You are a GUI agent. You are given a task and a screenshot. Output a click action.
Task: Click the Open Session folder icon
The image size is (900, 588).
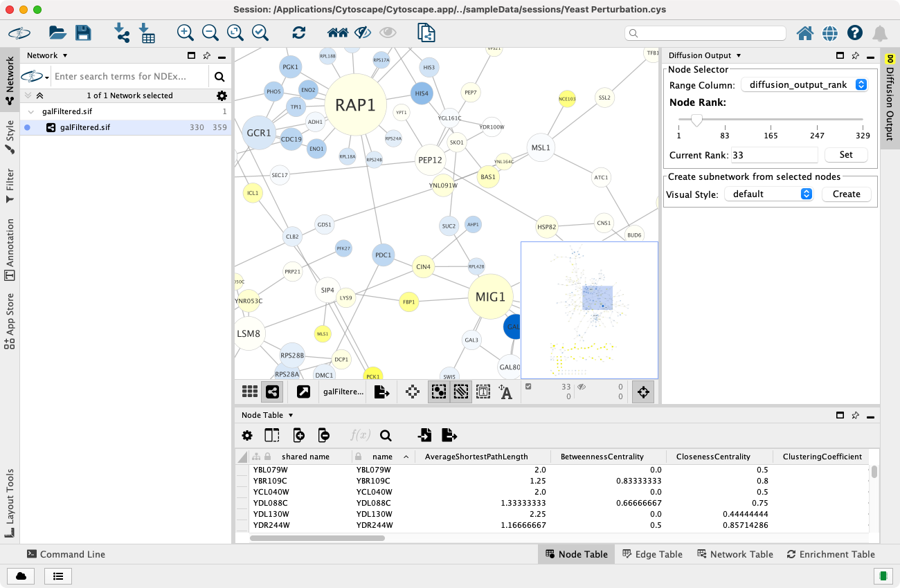(57, 33)
